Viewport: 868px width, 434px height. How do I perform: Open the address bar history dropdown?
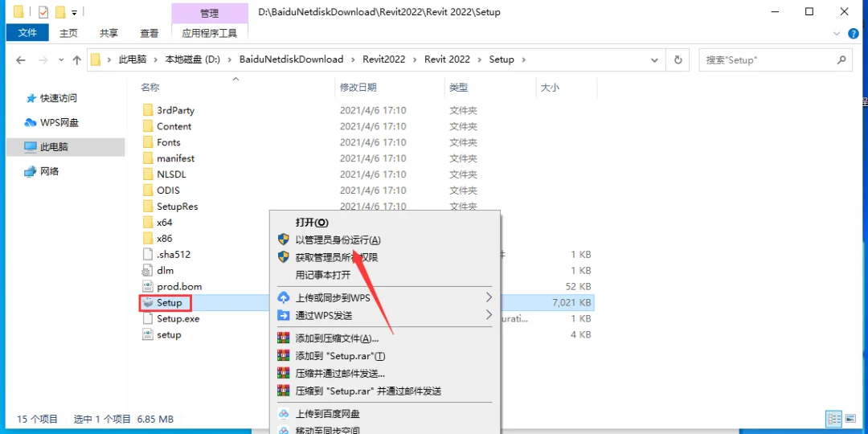(x=655, y=59)
